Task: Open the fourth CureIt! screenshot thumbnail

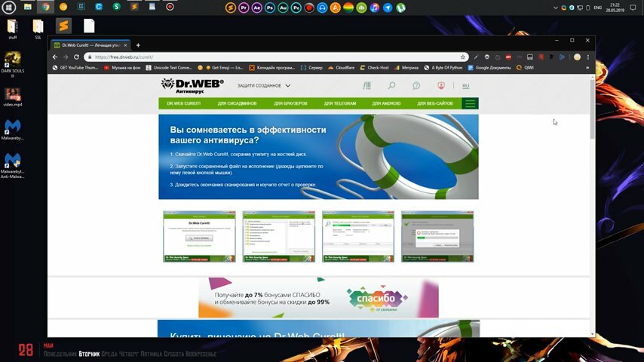Action: (x=437, y=237)
